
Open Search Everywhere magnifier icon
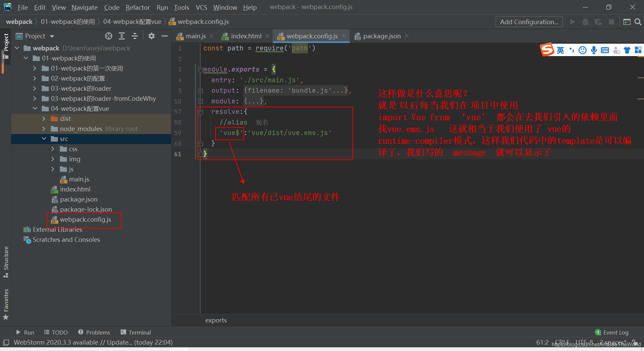[x=638, y=22]
